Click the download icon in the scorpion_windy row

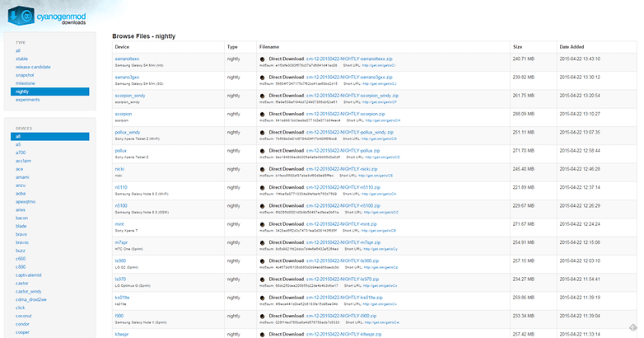point(263,96)
